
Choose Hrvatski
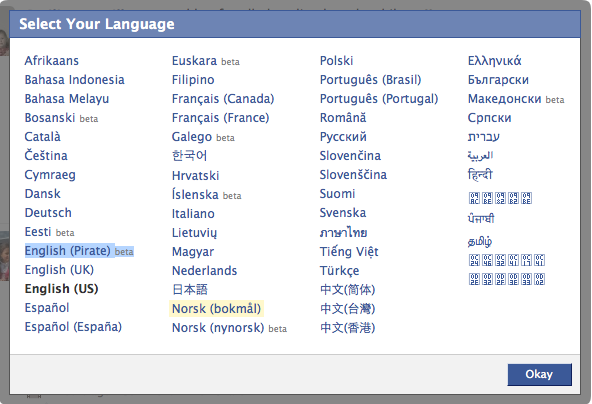coord(196,175)
